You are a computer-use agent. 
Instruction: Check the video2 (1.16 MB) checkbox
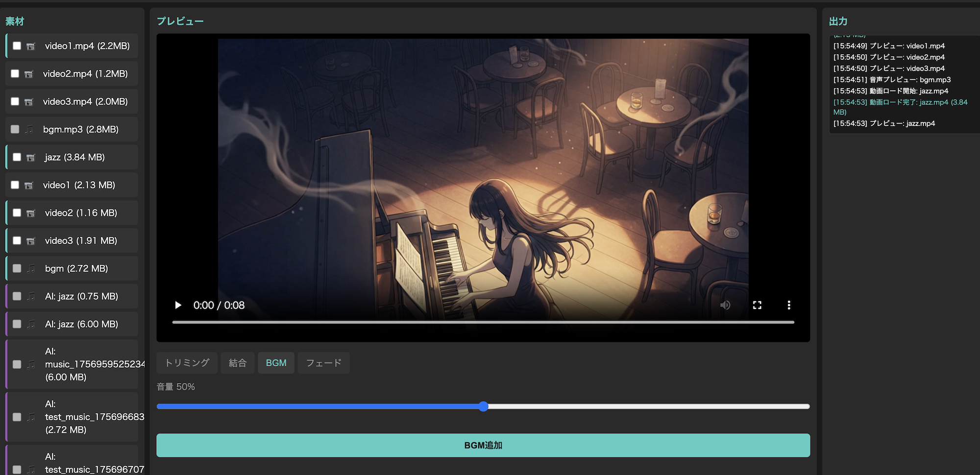(x=17, y=213)
